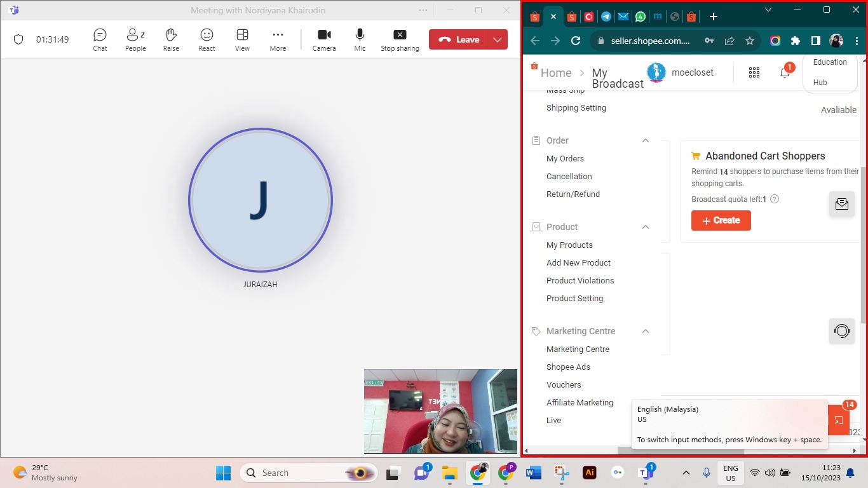
Task: Open the Leave options dropdown arrow
Action: (498, 39)
